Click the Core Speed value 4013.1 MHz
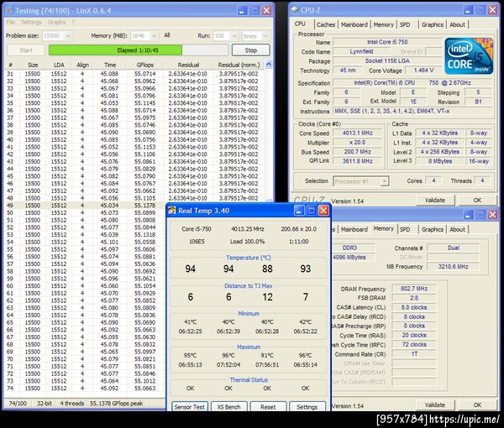The width and height of the screenshot is (504, 428). (x=358, y=133)
